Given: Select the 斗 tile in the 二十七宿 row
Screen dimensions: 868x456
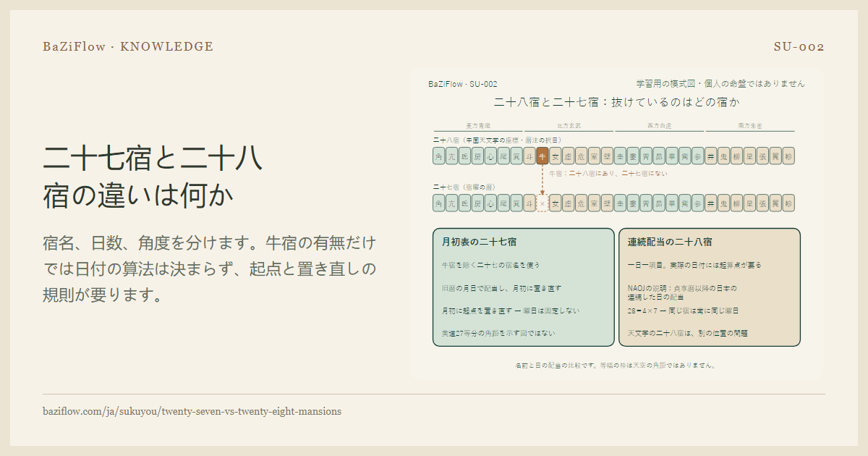Looking at the screenshot, I should [529, 203].
